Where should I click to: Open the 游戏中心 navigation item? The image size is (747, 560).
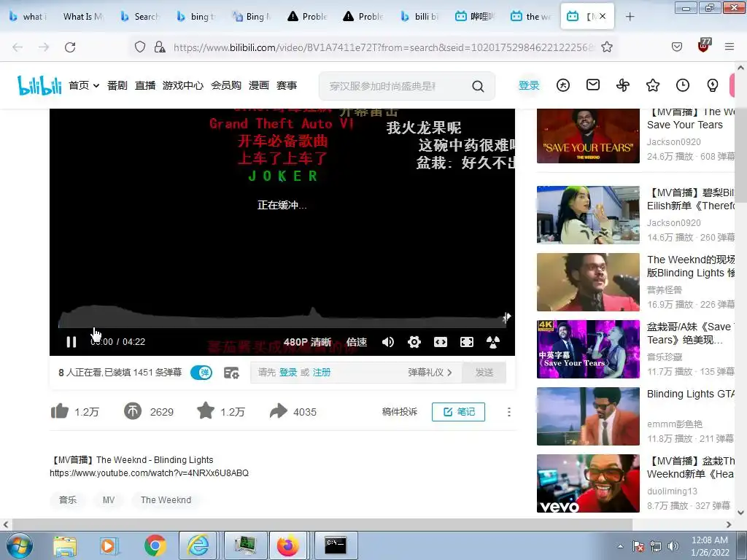click(x=183, y=86)
